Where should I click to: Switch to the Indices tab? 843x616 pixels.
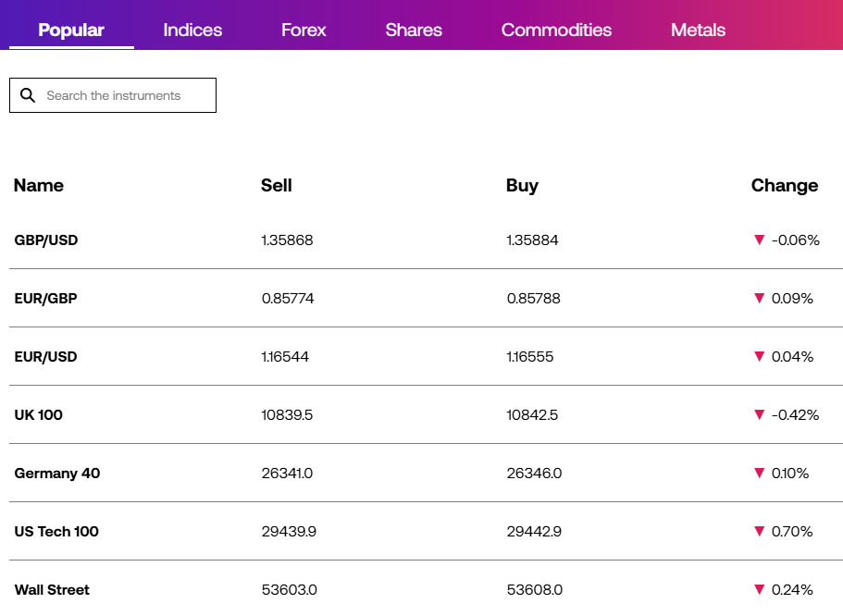[x=192, y=31]
